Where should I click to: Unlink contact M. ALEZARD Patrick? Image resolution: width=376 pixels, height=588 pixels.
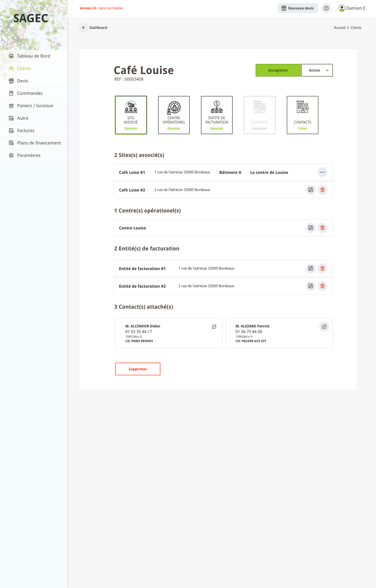tap(324, 327)
